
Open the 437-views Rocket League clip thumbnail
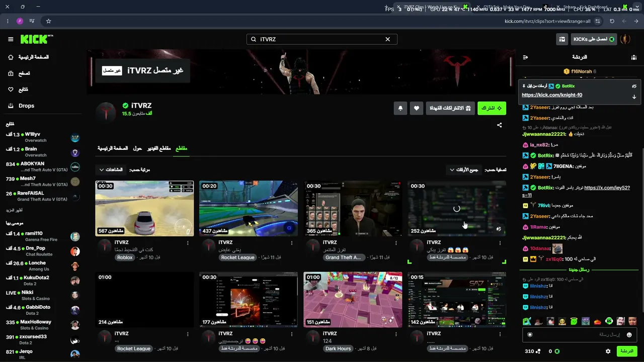(x=249, y=209)
